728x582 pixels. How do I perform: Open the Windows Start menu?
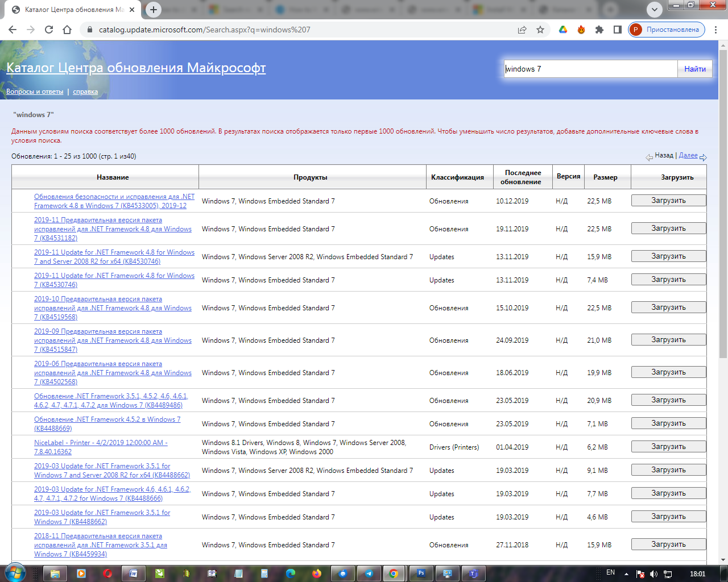pyautogui.click(x=15, y=573)
